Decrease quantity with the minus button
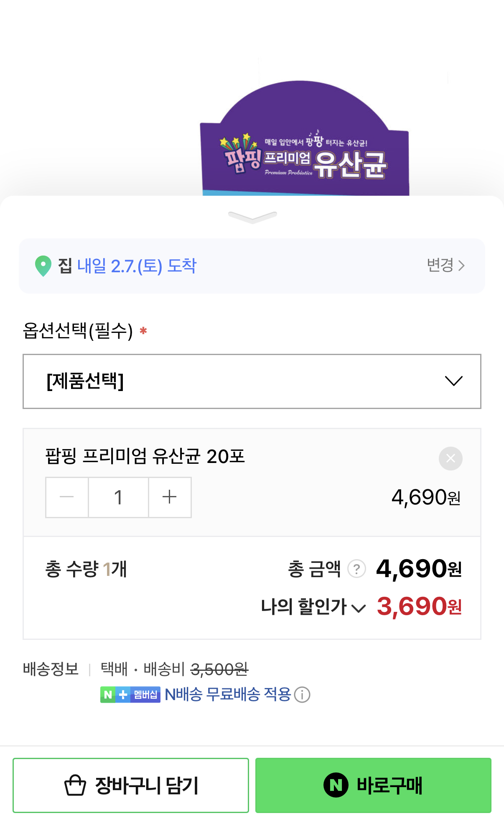Image resolution: width=504 pixels, height=826 pixels. pyautogui.click(x=67, y=497)
